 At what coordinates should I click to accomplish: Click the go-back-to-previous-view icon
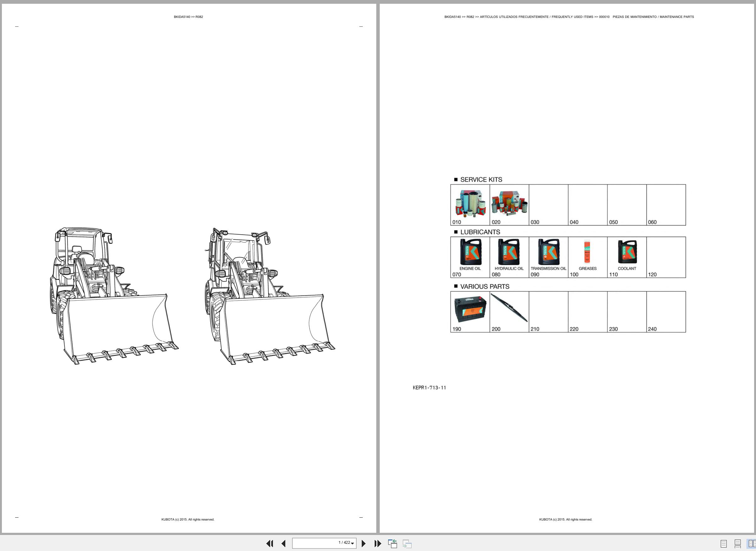[x=393, y=543]
